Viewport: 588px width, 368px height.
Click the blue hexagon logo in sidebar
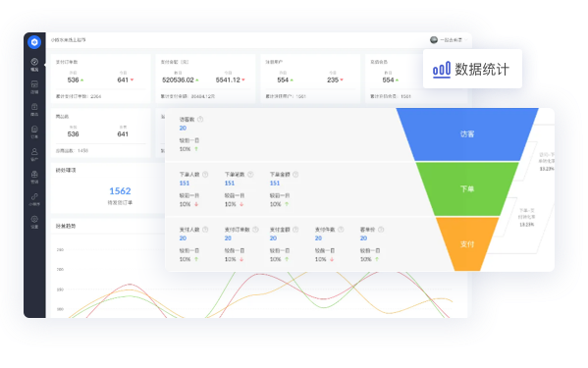34,42
